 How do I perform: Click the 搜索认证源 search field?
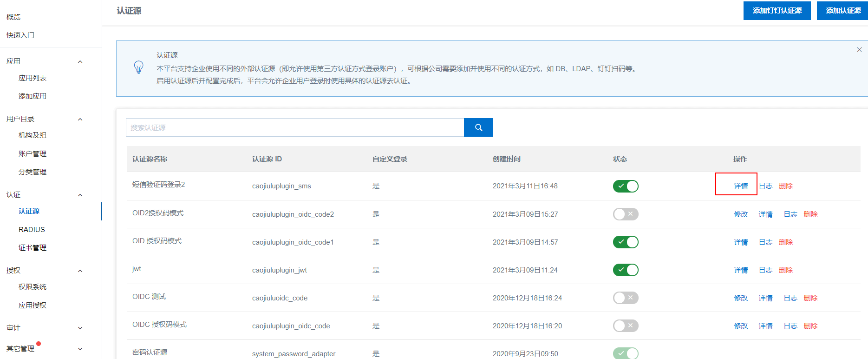tap(294, 127)
